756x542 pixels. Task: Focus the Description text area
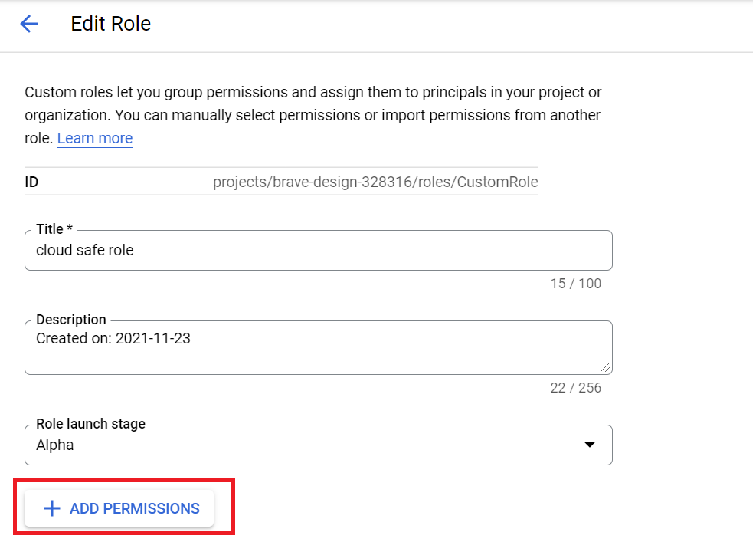[x=319, y=347]
